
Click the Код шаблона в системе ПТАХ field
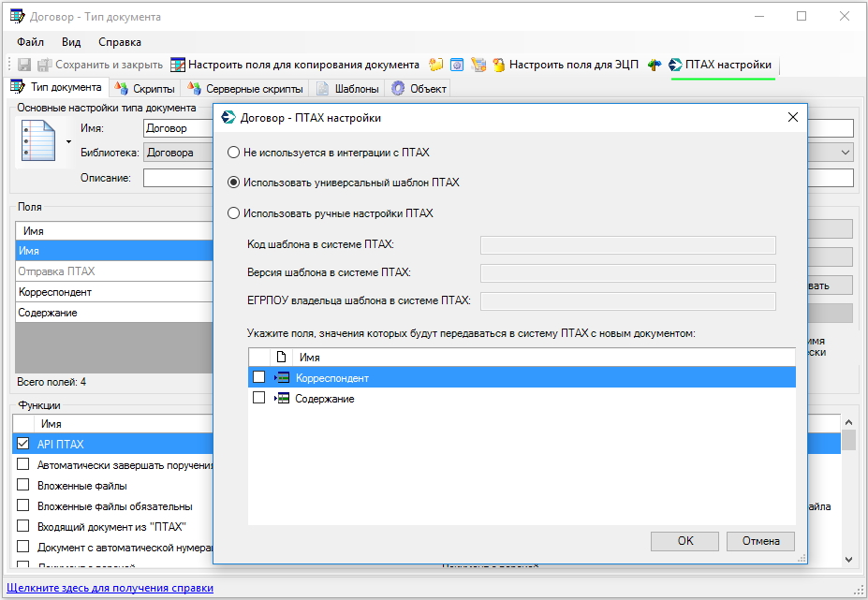pos(627,244)
